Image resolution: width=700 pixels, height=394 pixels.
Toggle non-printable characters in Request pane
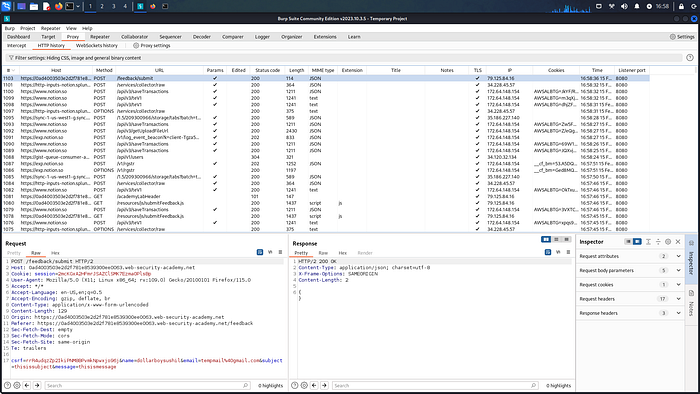pos(270,252)
